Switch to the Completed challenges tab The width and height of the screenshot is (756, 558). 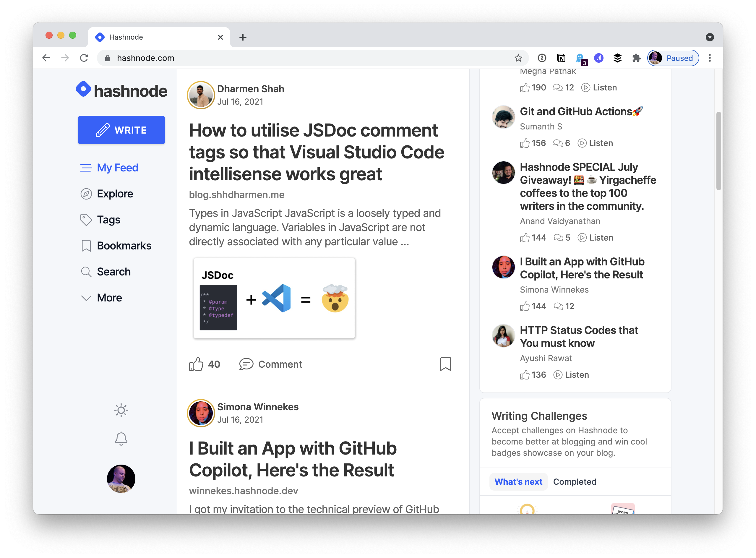click(574, 482)
